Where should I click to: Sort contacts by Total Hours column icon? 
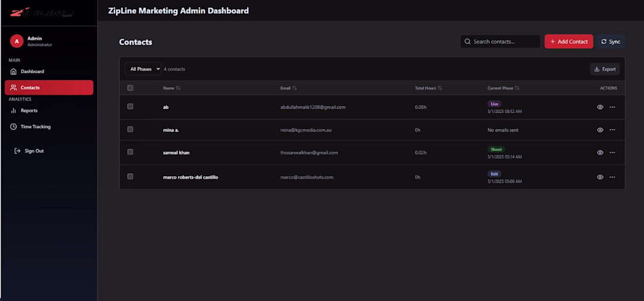pos(440,88)
